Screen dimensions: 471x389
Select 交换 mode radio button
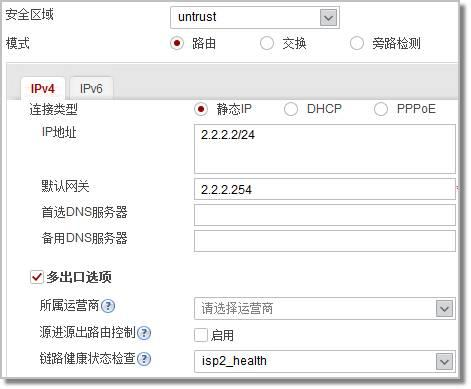pos(267,43)
